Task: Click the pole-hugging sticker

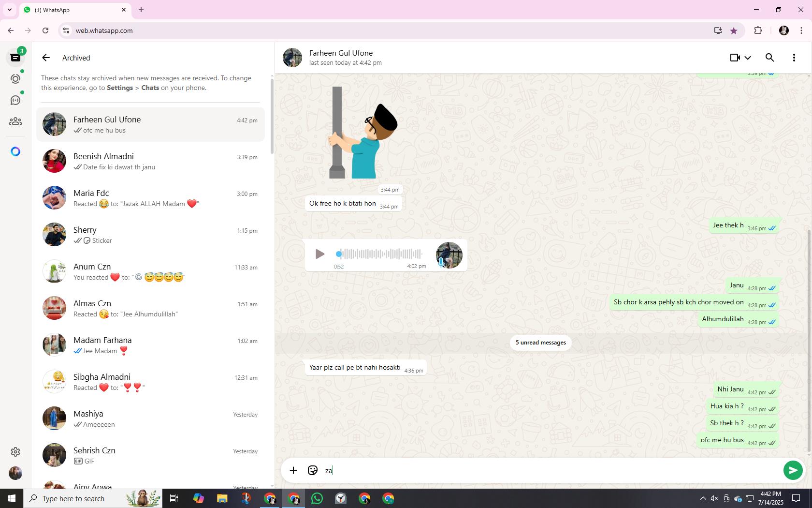Action: point(363,132)
